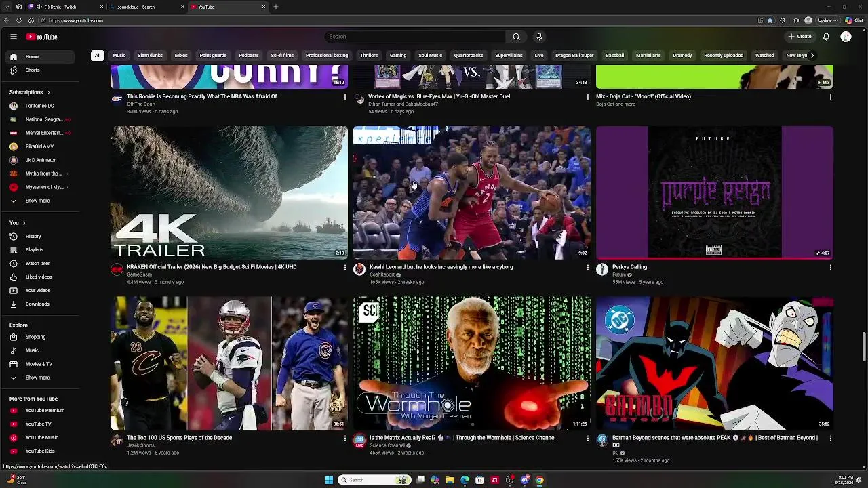
Task: Open the YouTube hamburger guide menu
Action: 13,37
